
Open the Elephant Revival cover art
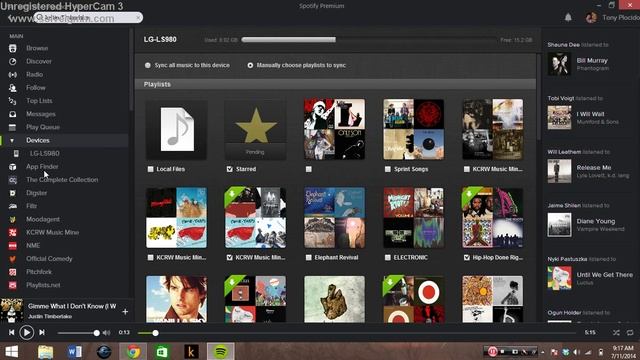[335, 218]
